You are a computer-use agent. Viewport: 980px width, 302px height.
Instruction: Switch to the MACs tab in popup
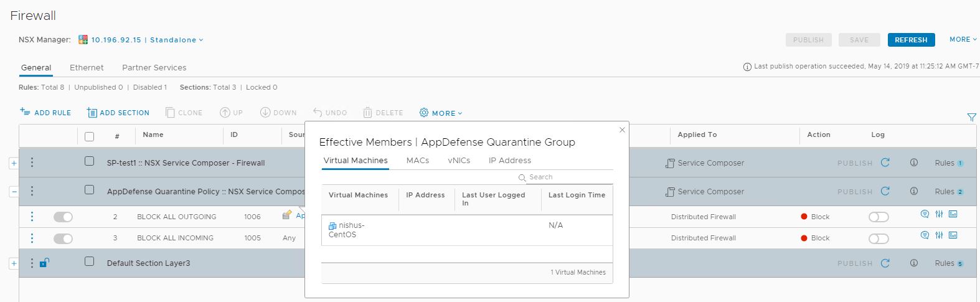tap(417, 161)
